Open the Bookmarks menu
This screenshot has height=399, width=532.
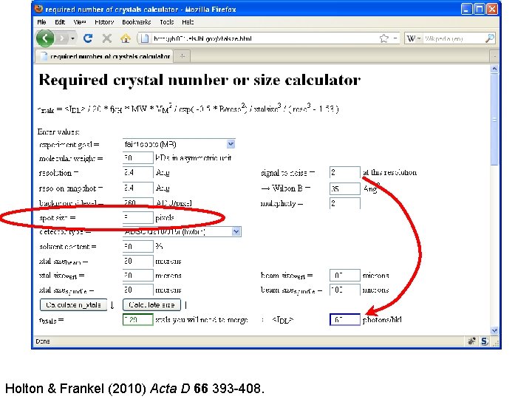click(x=137, y=22)
